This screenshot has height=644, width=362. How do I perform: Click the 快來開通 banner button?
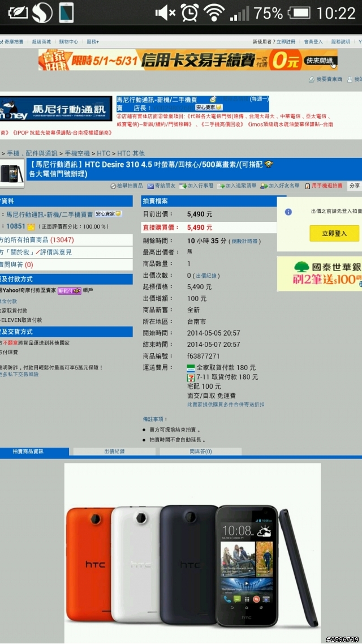[321, 61]
